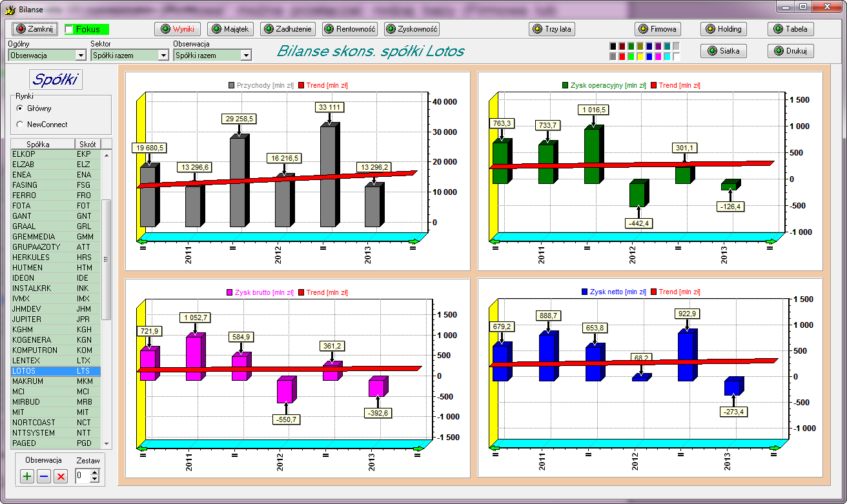
Task: Open the Ogólny dropdown
Action: tap(80, 55)
